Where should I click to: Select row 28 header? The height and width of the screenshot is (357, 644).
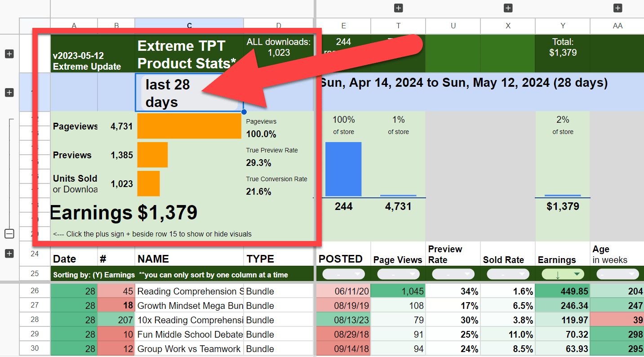click(x=35, y=320)
